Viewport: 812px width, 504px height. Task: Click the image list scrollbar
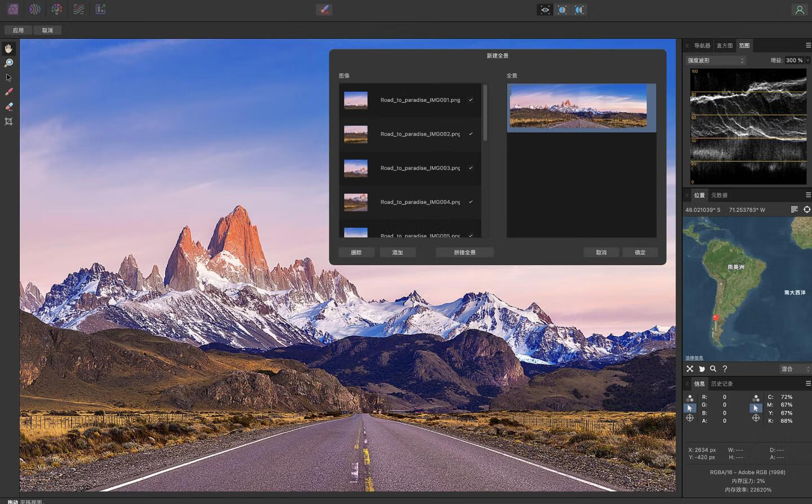coord(485,113)
